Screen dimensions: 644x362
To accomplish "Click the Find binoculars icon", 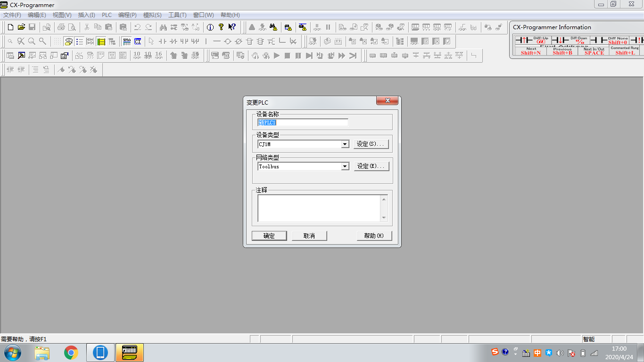I will click(163, 27).
